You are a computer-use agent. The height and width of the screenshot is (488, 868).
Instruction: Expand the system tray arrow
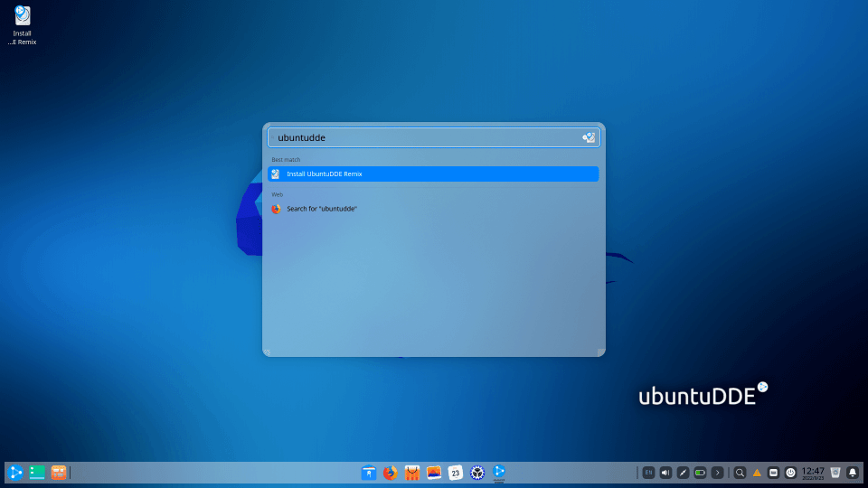tap(717, 472)
